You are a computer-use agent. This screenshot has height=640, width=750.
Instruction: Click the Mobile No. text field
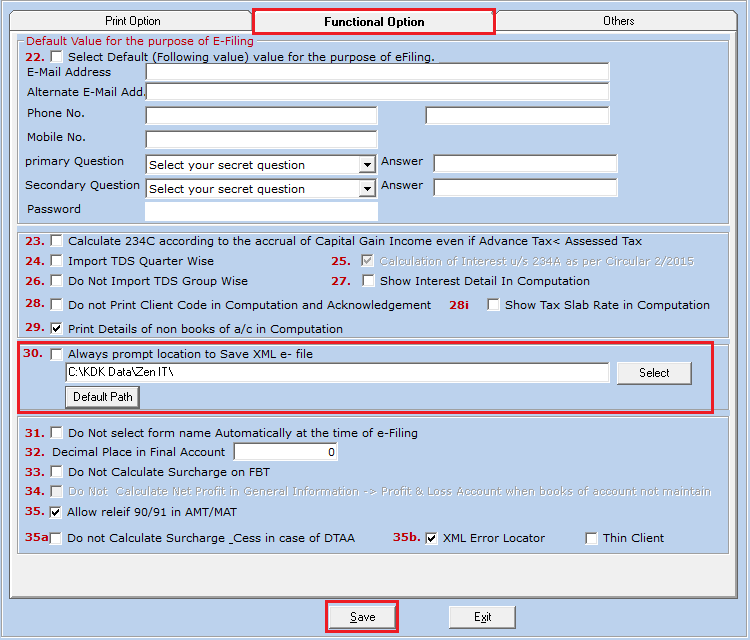(x=261, y=139)
